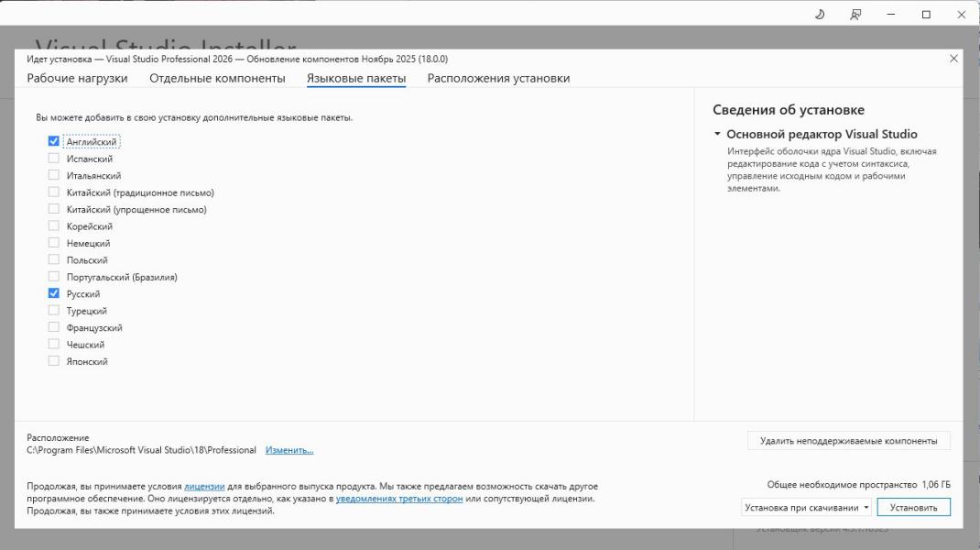This screenshot has width=980, height=550.
Task: Minimize the Visual Studio Installer window
Action: 891,15
